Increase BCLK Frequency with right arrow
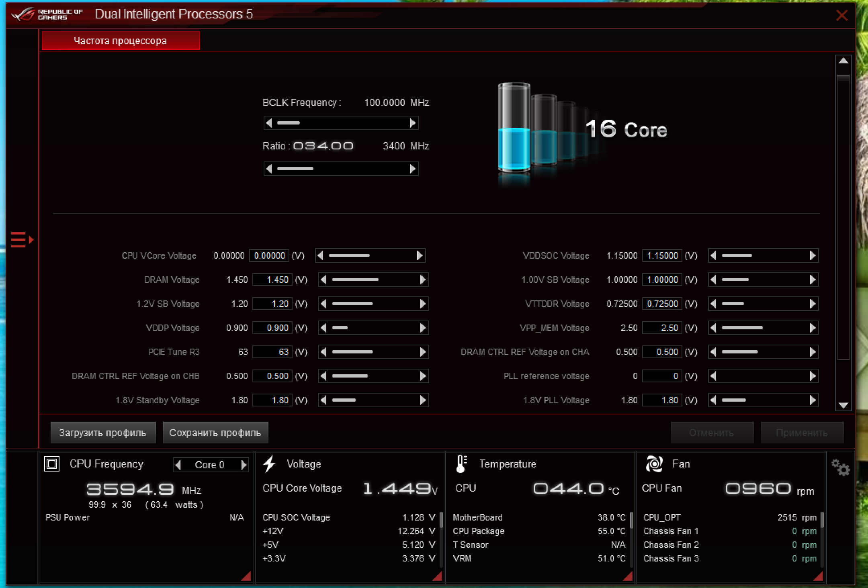The height and width of the screenshot is (588, 868). point(412,123)
